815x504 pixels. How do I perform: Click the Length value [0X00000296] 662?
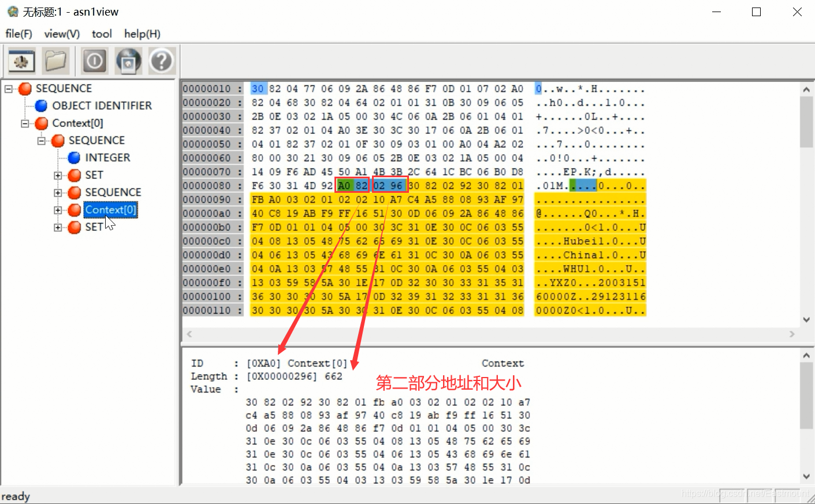(x=295, y=376)
